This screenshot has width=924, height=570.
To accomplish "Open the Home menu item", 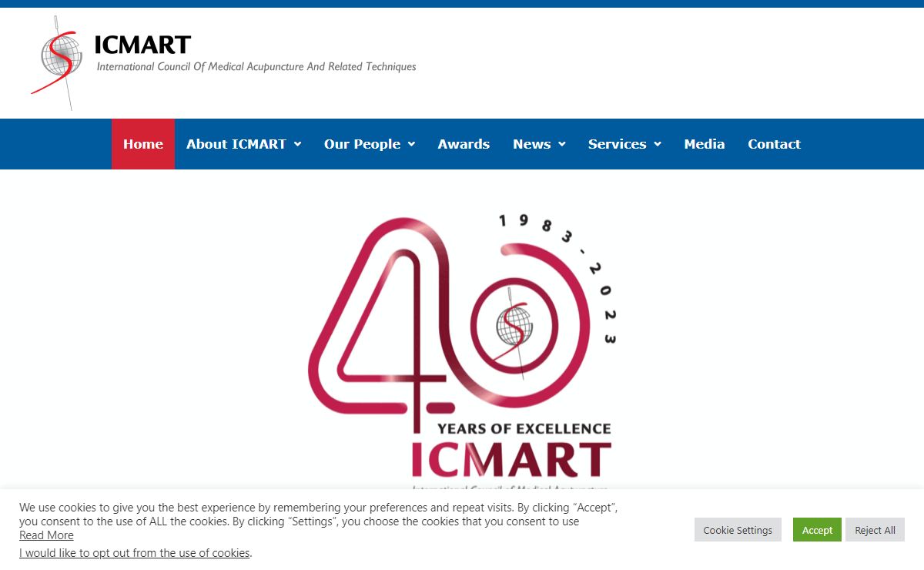I will (143, 144).
